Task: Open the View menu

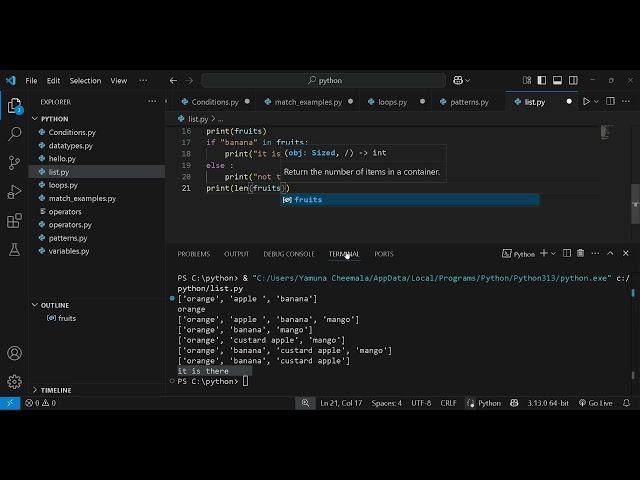Action: pyautogui.click(x=119, y=80)
